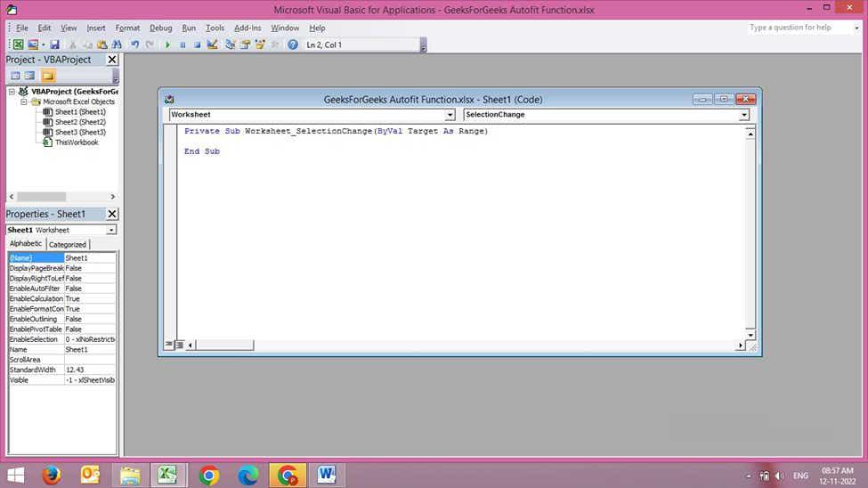The height and width of the screenshot is (488, 868).
Task: Open the Project Explorer toolbar icon
Action: [231, 45]
